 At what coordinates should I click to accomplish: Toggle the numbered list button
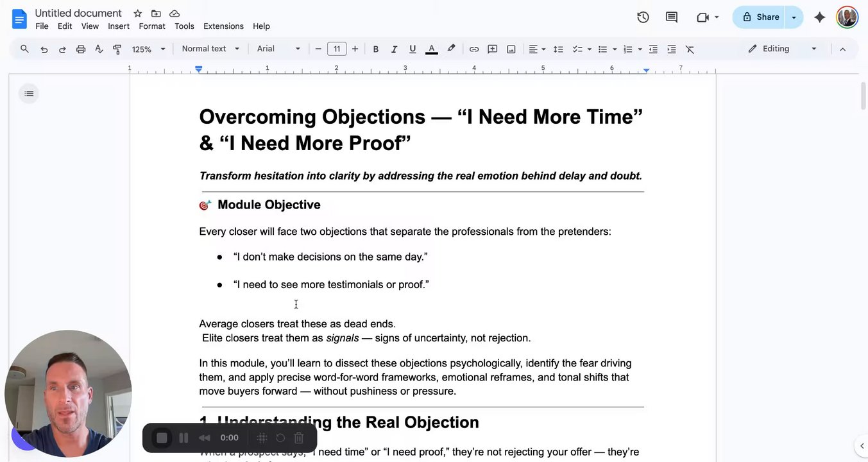click(627, 49)
